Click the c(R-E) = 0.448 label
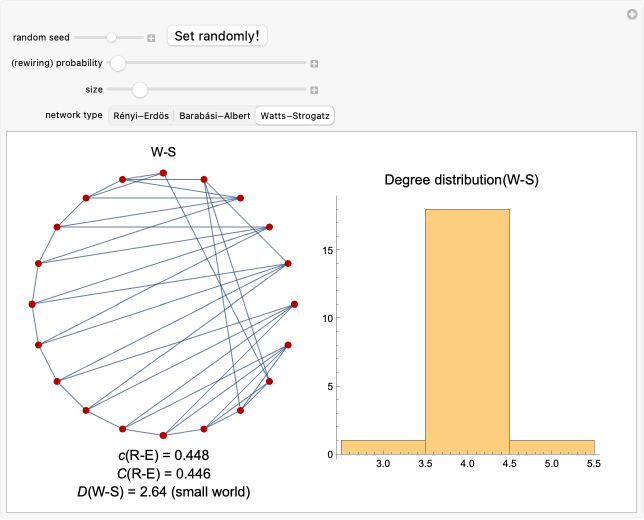644x520 pixels. [x=163, y=456]
